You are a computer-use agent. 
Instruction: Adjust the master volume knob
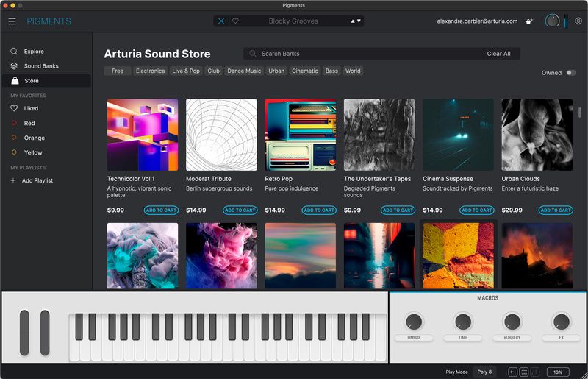tap(552, 21)
